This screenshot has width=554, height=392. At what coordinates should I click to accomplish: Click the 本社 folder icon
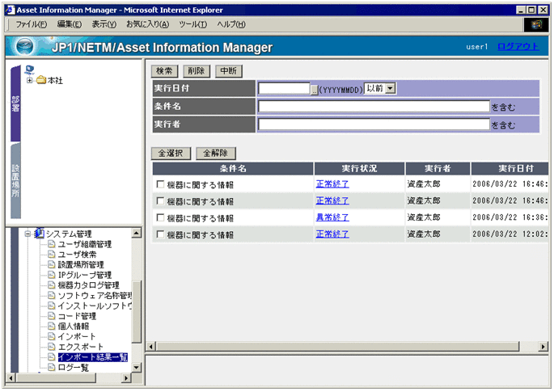point(41,80)
